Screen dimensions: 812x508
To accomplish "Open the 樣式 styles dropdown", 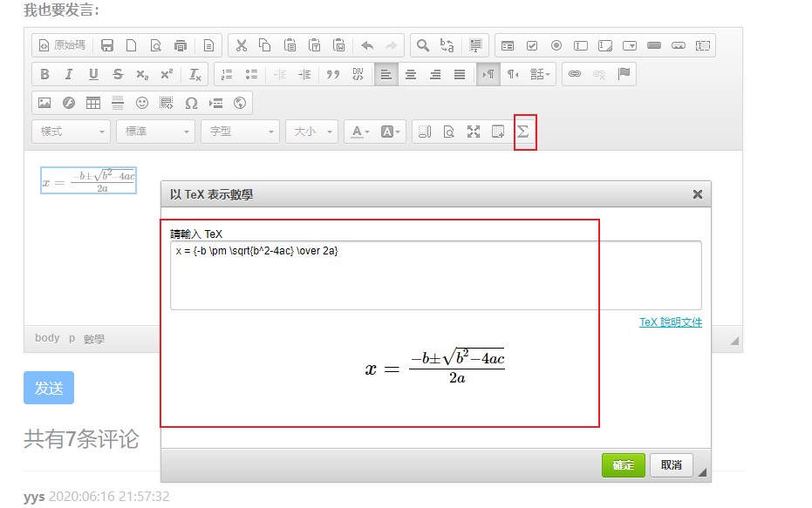I will click(x=72, y=132).
